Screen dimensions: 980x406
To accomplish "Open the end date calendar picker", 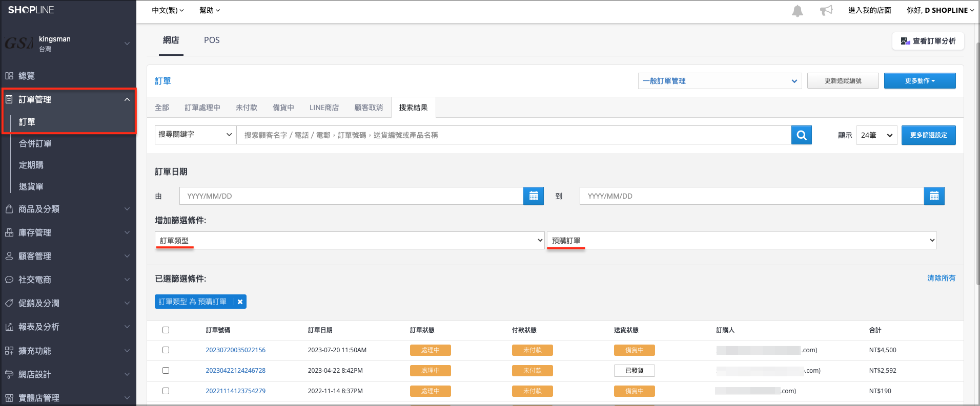I will pyautogui.click(x=934, y=196).
